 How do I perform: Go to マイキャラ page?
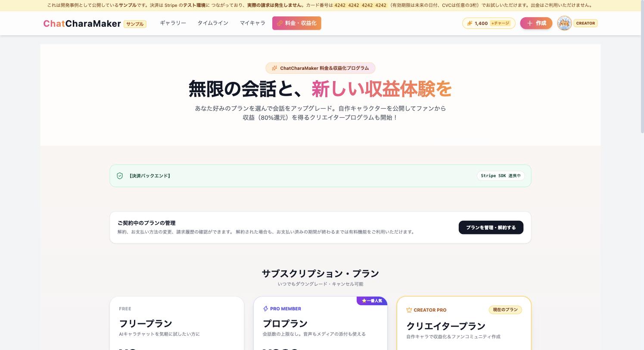coord(252,23)
